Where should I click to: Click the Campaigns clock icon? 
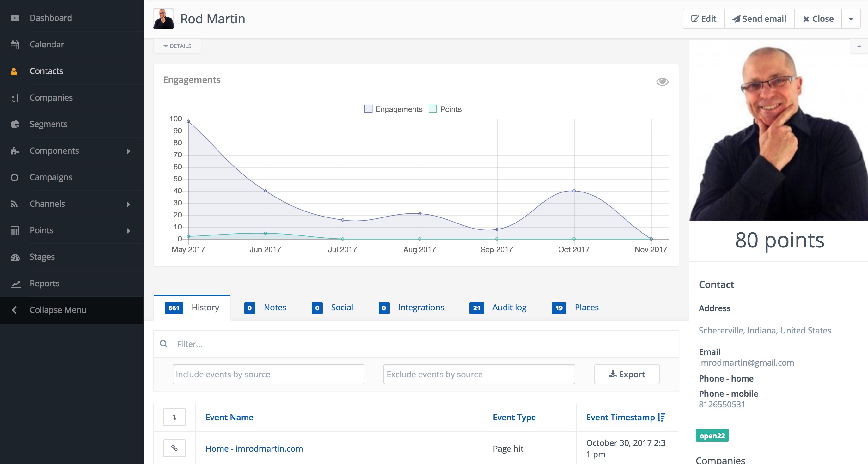[14, 177]
